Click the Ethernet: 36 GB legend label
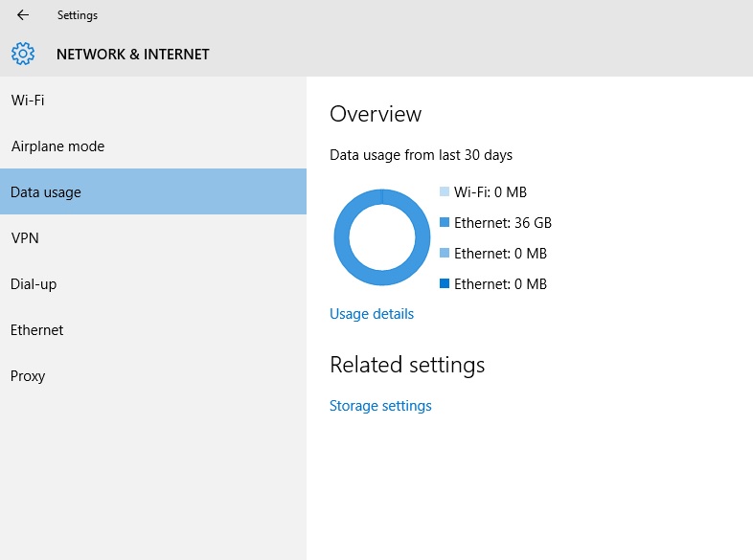753x560 pixels. pos(503,223)
